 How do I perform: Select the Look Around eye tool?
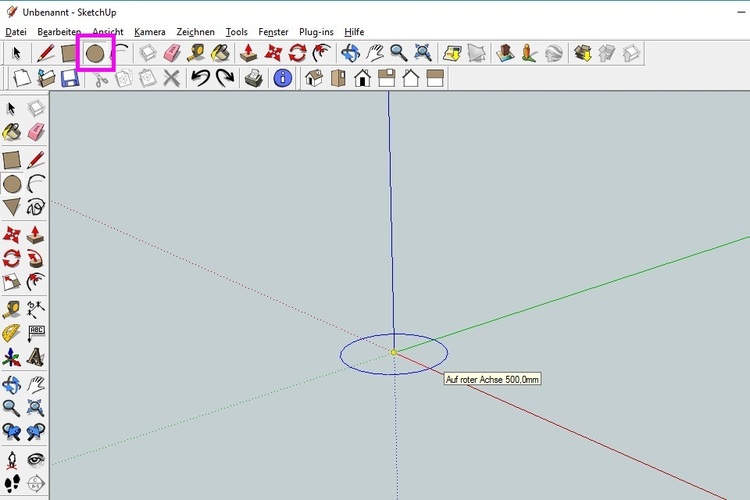(x=36, y=460)
